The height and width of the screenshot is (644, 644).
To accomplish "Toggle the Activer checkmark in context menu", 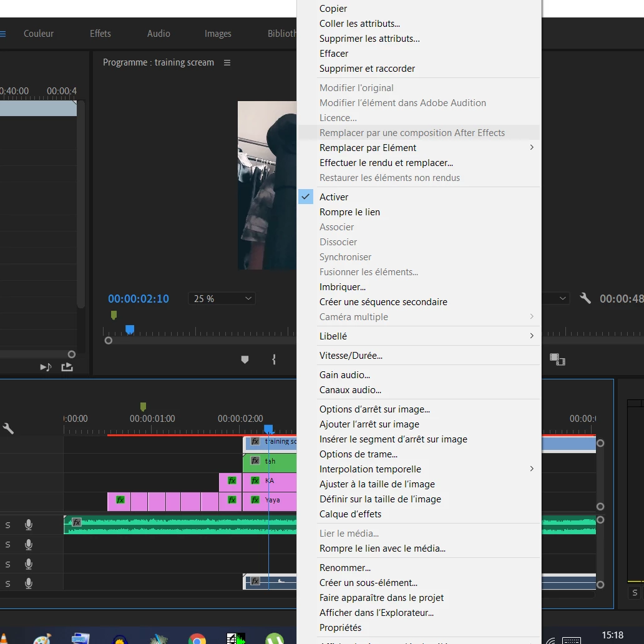I will pyautogui.click(x=306, y=197).
